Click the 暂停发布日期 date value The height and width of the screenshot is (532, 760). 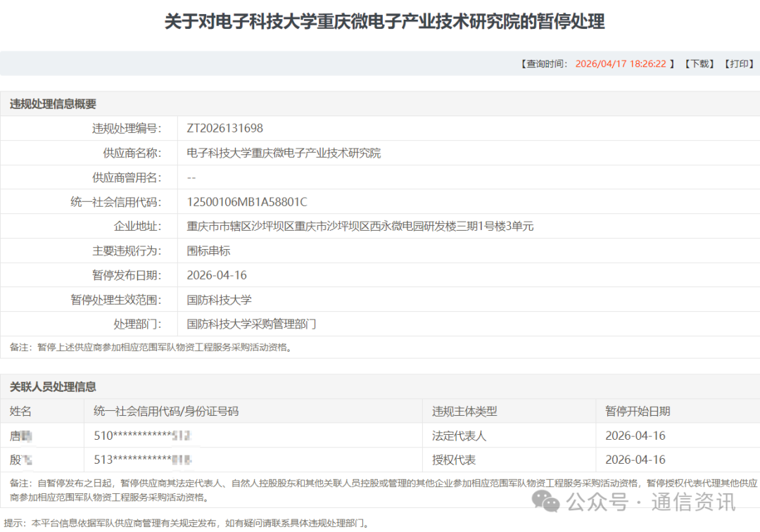[x=217, y=275]
